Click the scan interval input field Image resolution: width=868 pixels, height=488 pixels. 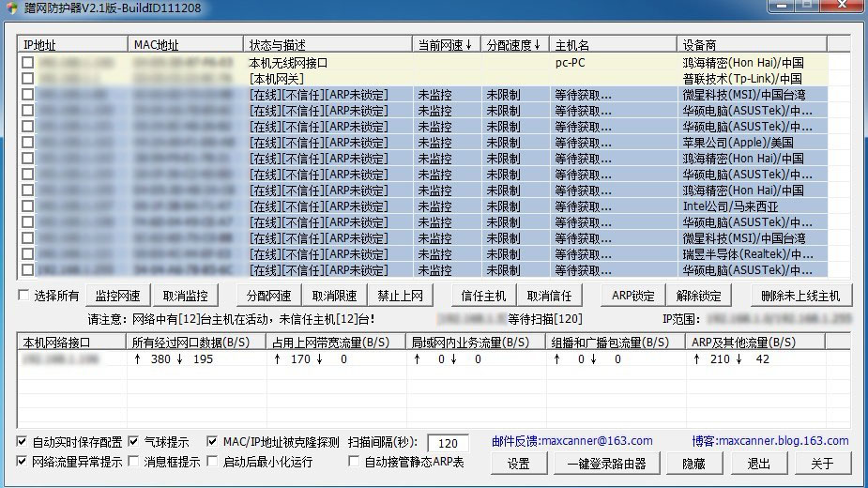pos(448,443)
